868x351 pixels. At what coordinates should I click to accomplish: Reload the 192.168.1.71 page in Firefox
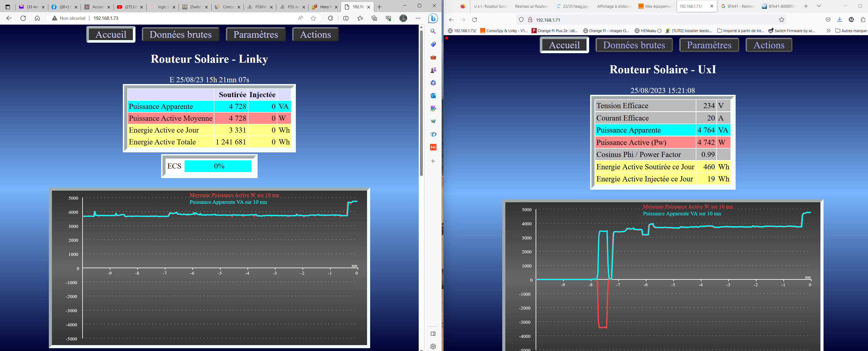click(474, 20)
